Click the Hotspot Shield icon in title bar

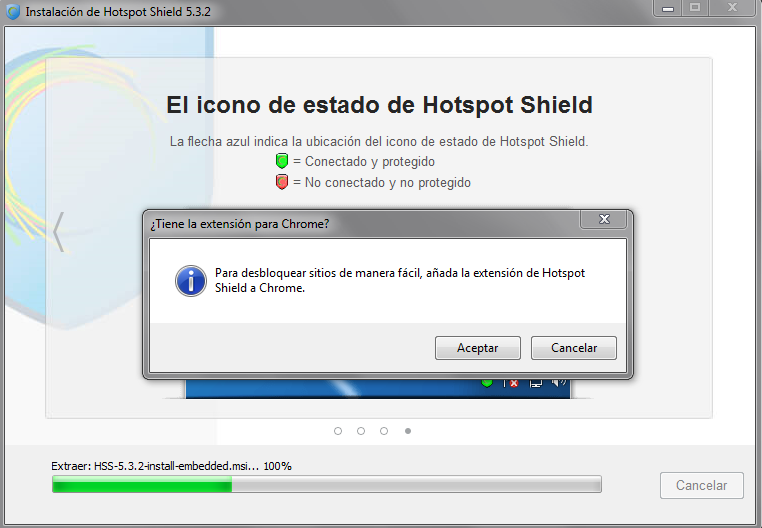coord(13,12)
